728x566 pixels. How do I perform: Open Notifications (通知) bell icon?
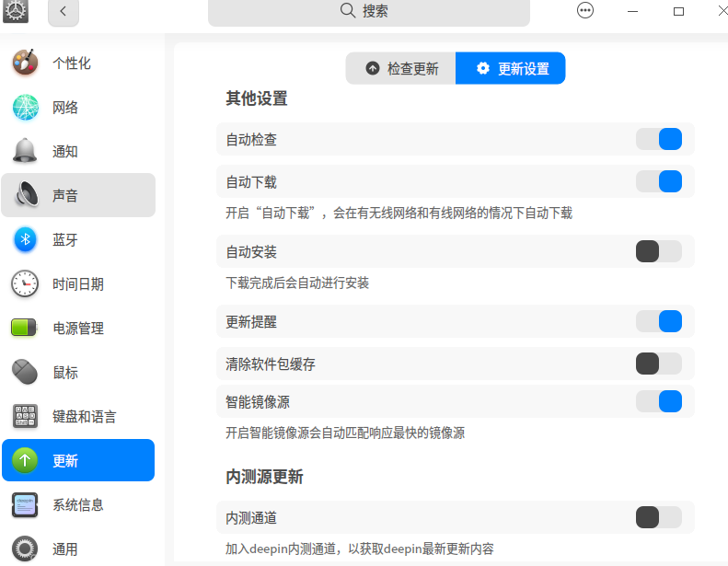(x=25, y=151)
